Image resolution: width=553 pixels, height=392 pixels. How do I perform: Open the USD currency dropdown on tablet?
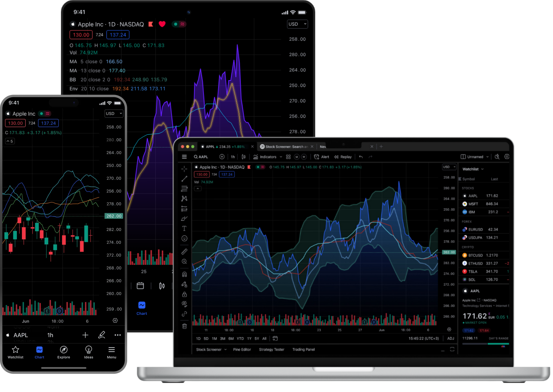pyautogui.click(x=297, y=24)
